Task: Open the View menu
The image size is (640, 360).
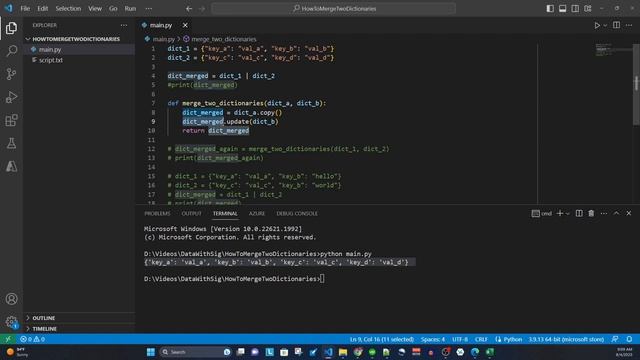Action: click(95, 9)
